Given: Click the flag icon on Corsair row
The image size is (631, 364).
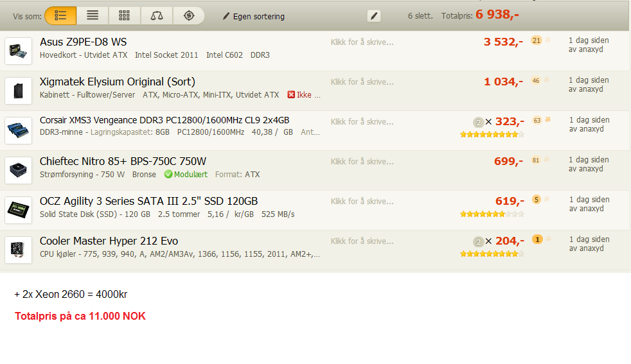Looking at the screenshot, I should [547, 119].
